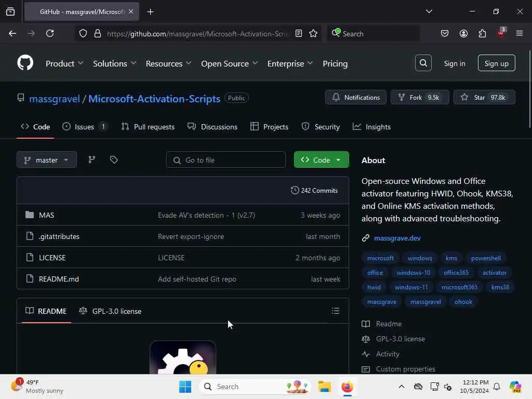Select the GPL-3.0 license tab
Viewport: 532px width, 399px height.
[110, 311]
